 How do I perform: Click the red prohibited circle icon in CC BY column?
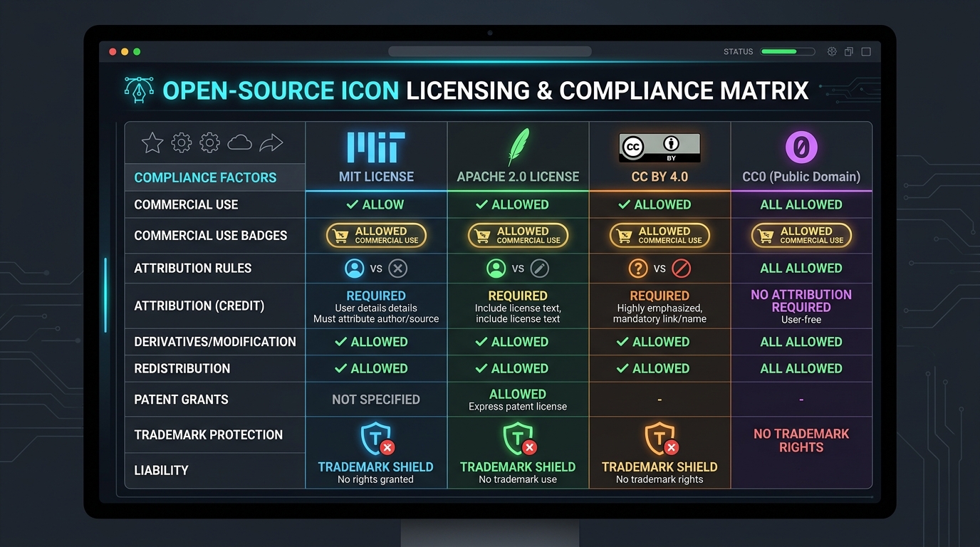point(682,269)
